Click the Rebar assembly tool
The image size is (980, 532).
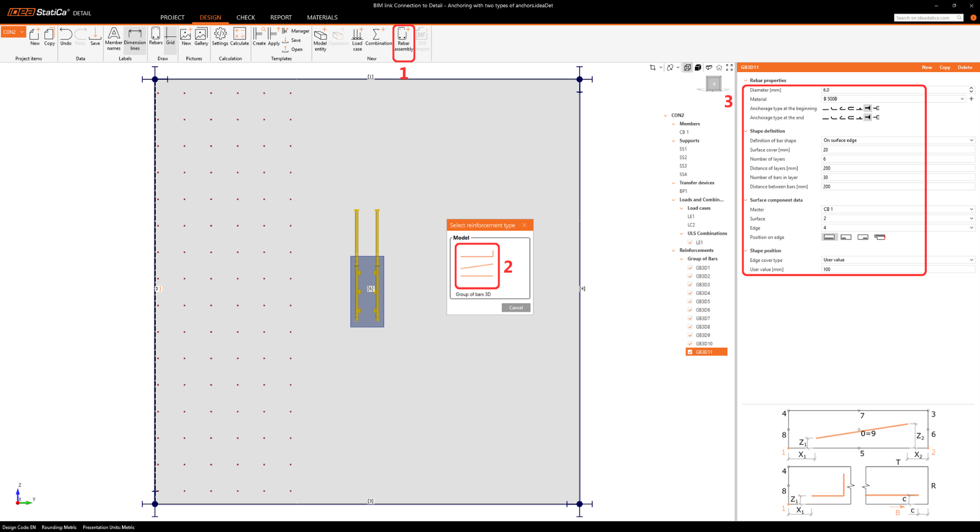tap(403, 39)
